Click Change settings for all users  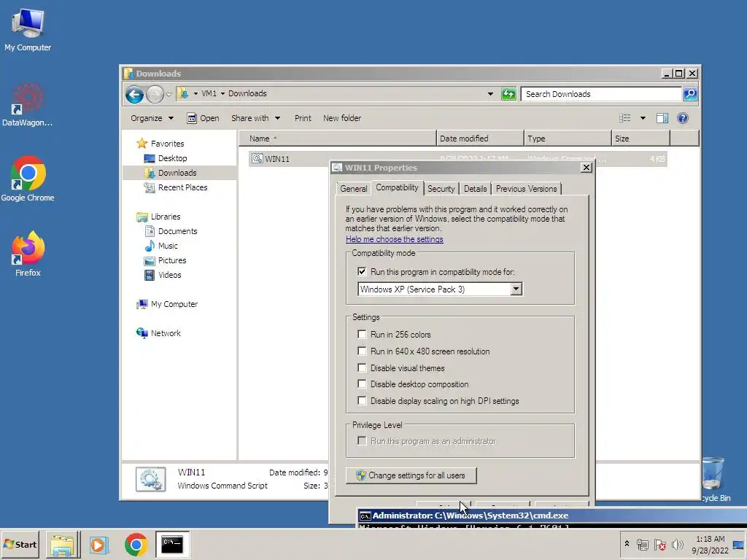tap(411, 475)
